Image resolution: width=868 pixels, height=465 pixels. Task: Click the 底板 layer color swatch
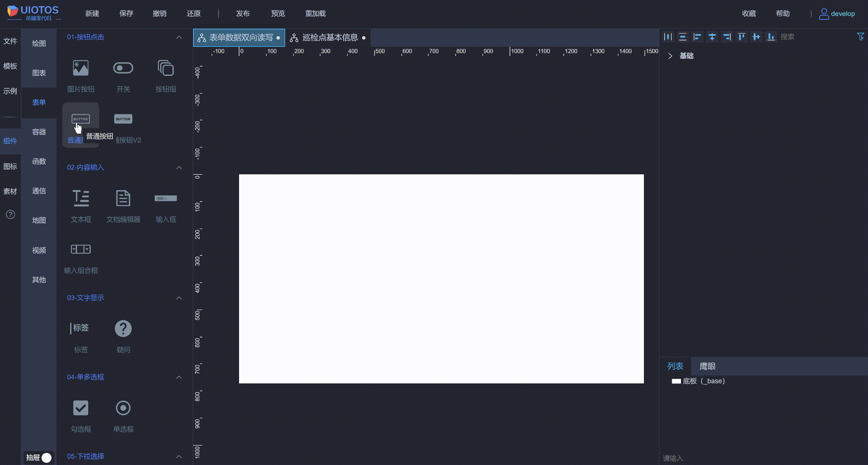677,381
